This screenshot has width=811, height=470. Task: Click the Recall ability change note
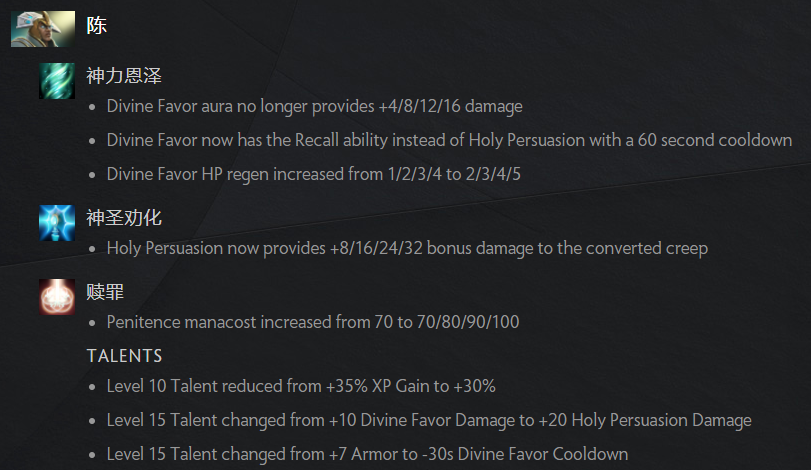449,140
